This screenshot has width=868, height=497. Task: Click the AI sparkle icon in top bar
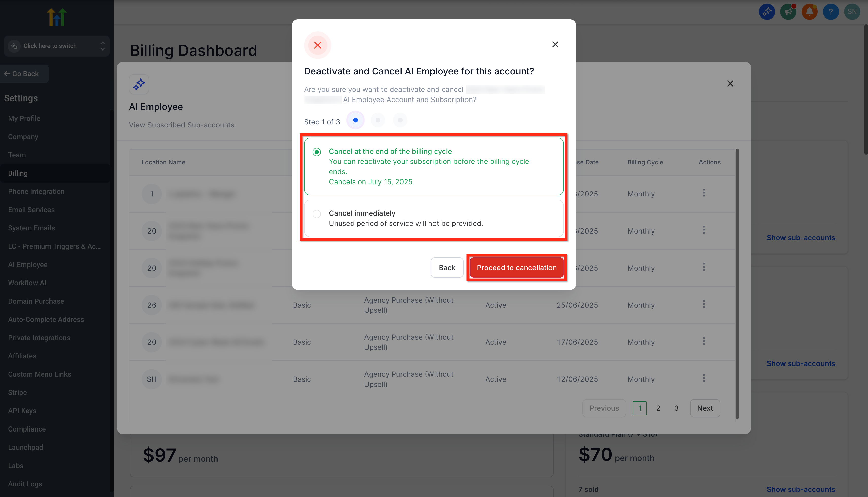point(767,12)
